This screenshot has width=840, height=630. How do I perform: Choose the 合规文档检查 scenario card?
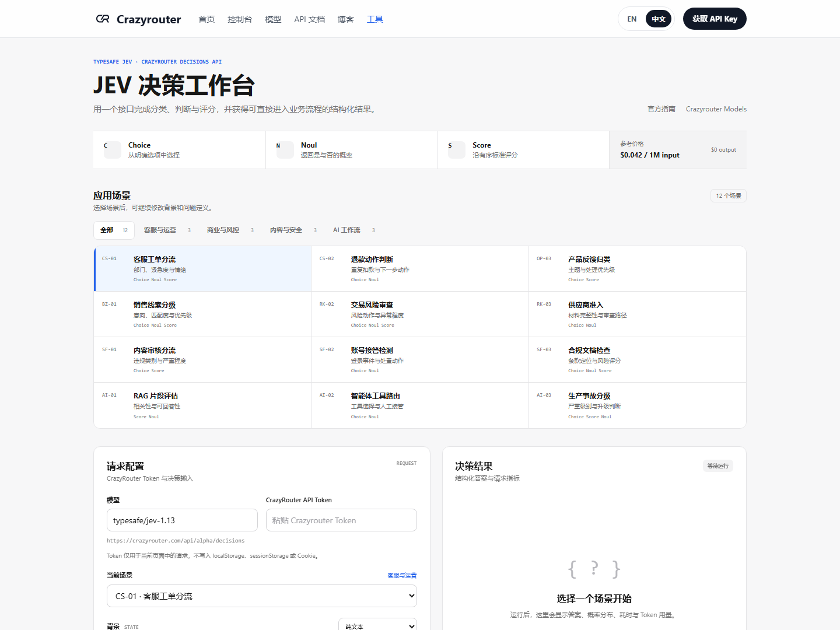tap(637, 360)
